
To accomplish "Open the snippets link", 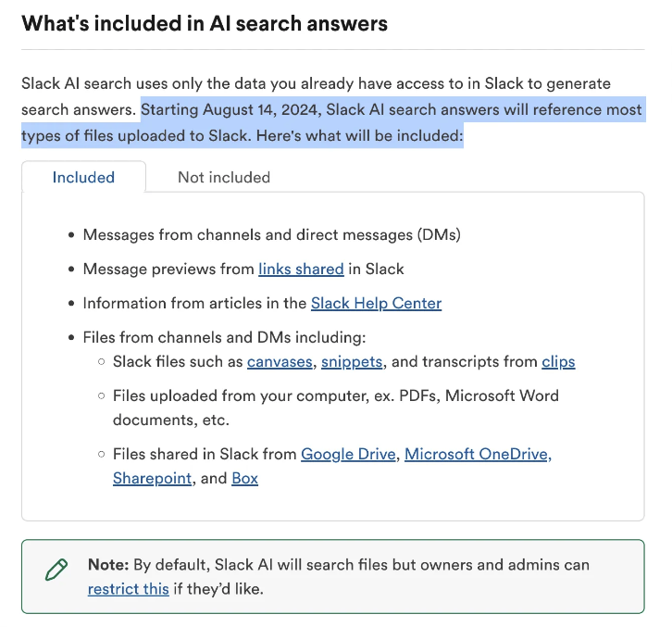I will [353, 361].
